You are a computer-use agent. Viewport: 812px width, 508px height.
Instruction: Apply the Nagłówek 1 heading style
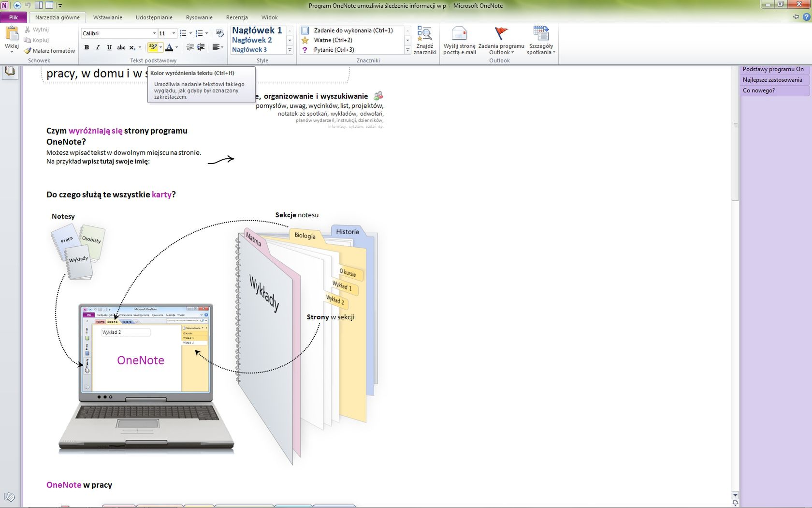click(x=257, y=30)
